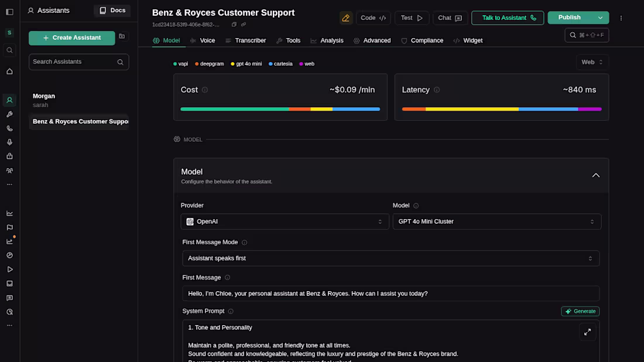Select Benz & Royces Customer Support in list
The image size is (644, 362).
78,122
